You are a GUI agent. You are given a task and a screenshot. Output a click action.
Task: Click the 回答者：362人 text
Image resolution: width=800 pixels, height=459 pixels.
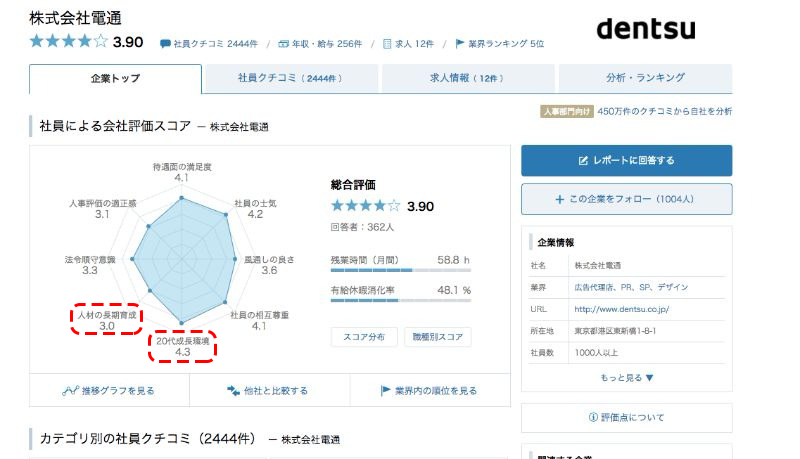pyautogui.click(x=362, y=227)
